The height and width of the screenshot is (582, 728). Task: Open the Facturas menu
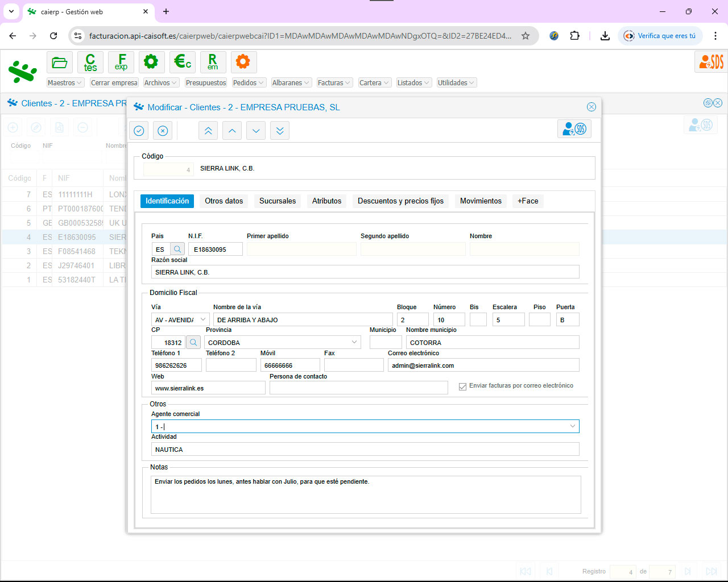coord(335,82)
